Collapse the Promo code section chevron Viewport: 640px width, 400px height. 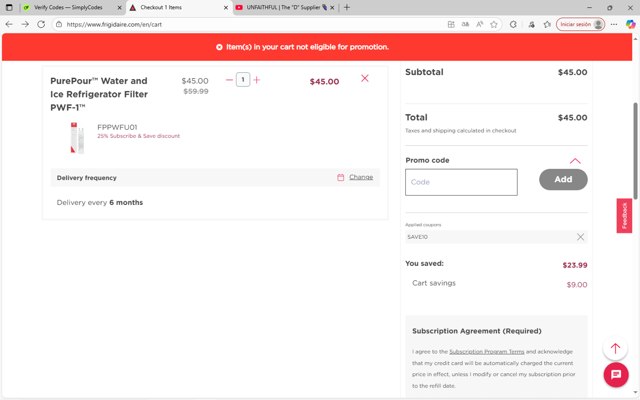[x=575, y=161]
